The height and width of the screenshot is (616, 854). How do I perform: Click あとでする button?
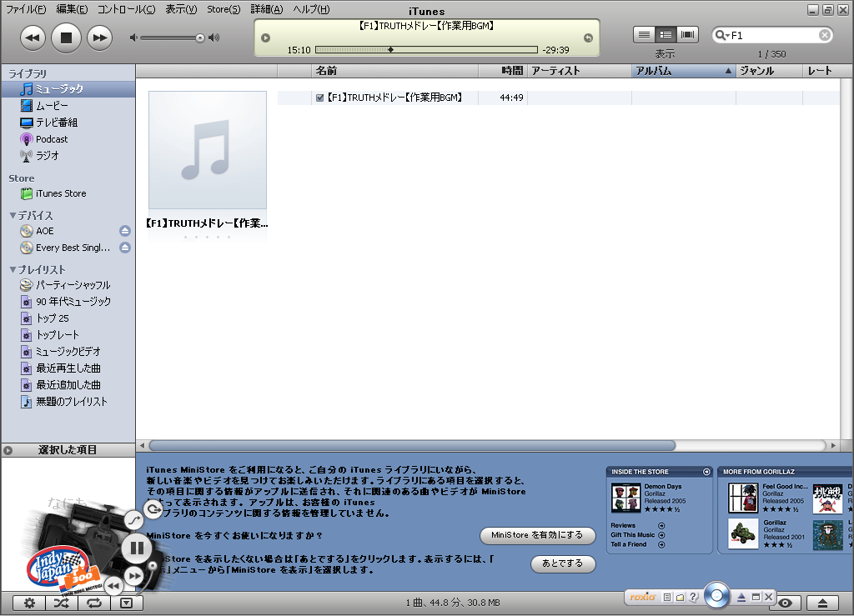[563, 563]
